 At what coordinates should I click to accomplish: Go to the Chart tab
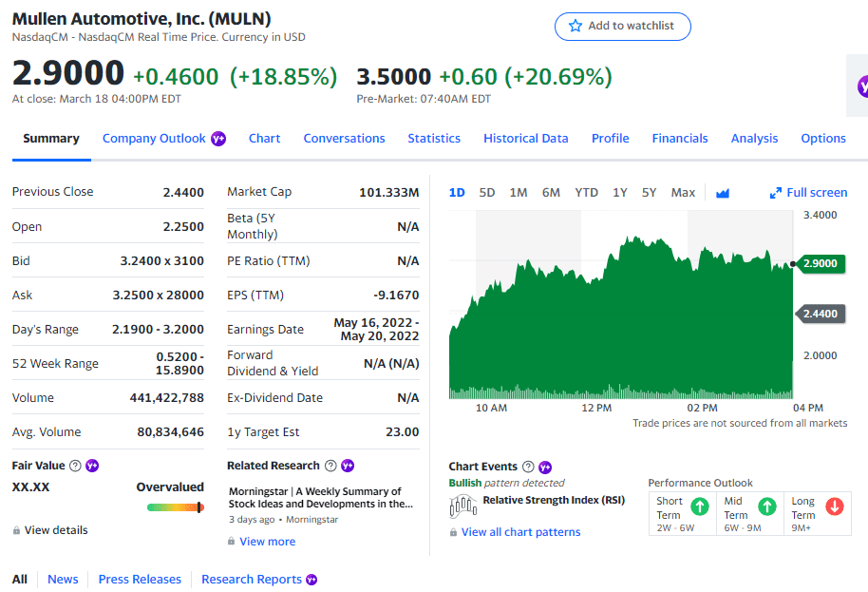pyautogui.click(x=265, y=139)
